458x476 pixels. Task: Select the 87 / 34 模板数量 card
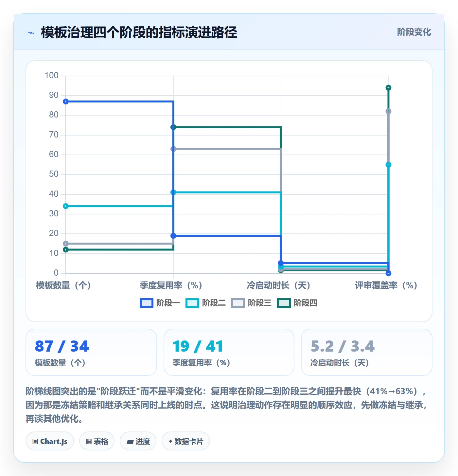pos(91,352)
